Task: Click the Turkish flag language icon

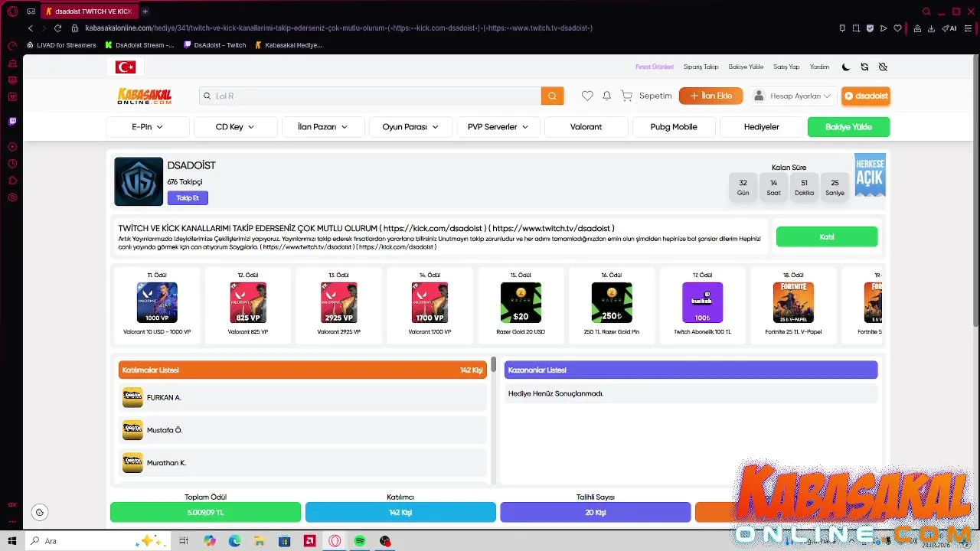Action: (x=126, y=67)
